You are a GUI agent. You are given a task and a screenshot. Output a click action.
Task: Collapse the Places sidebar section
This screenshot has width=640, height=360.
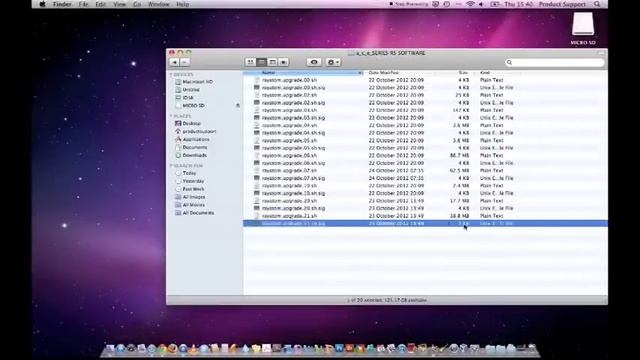(x=171, y=116)
